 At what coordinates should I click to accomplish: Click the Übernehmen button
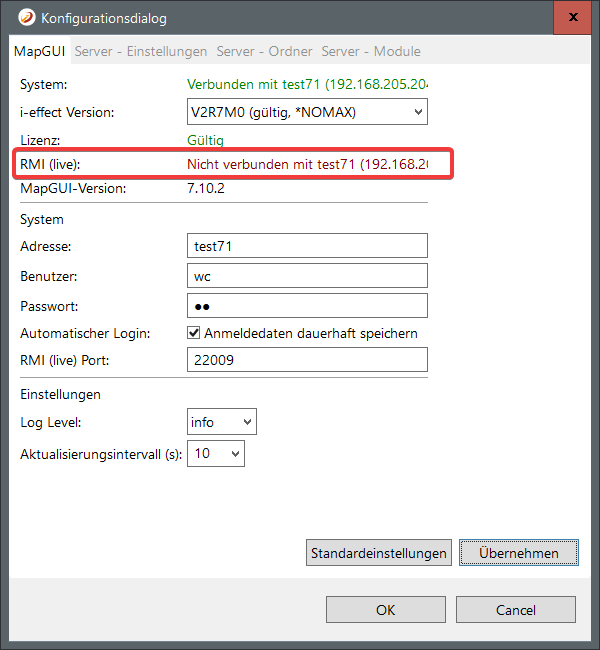click(x=517, y=553)
